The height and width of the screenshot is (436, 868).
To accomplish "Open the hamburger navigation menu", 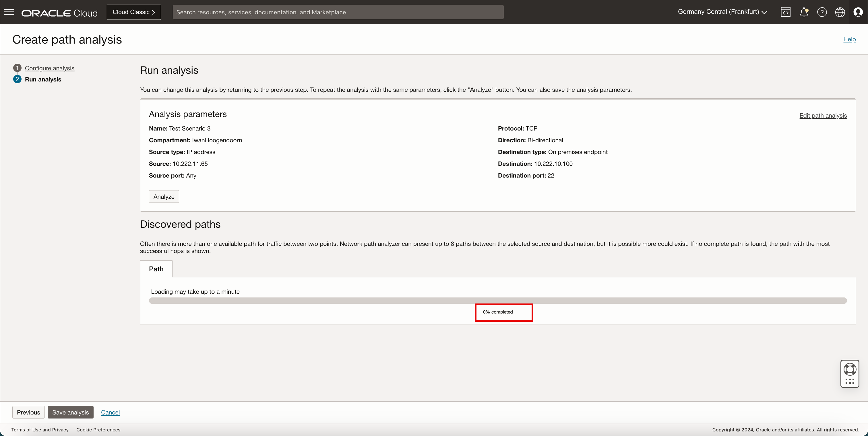I will 9,12.
